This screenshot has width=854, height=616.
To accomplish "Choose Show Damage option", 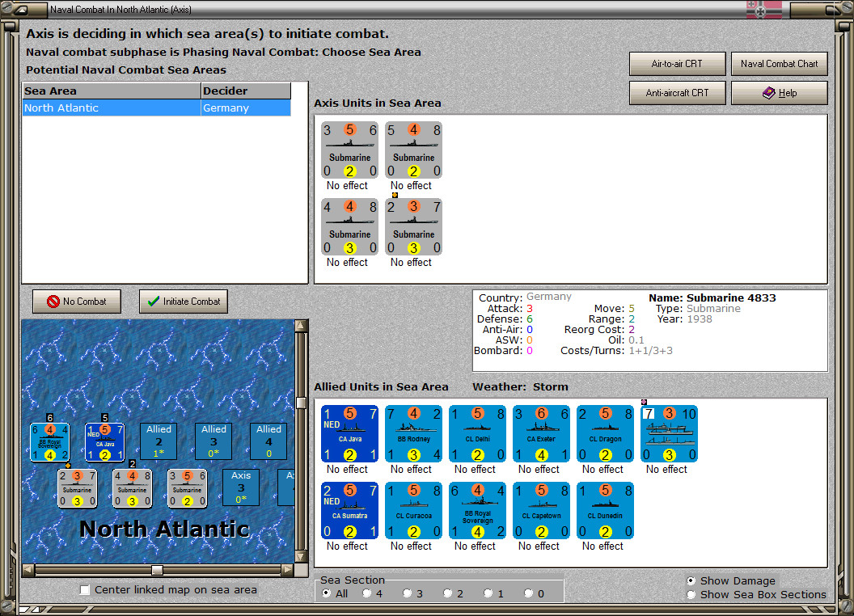I will pos(691,580).
